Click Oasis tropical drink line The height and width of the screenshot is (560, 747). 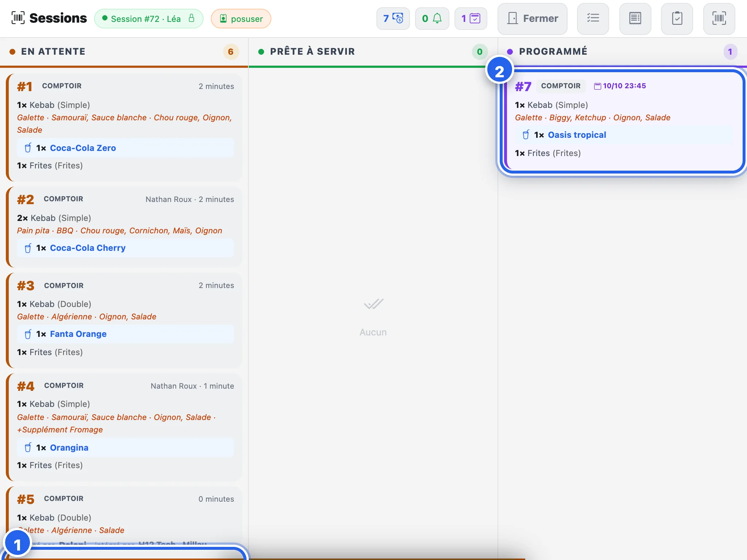[624, 135]
